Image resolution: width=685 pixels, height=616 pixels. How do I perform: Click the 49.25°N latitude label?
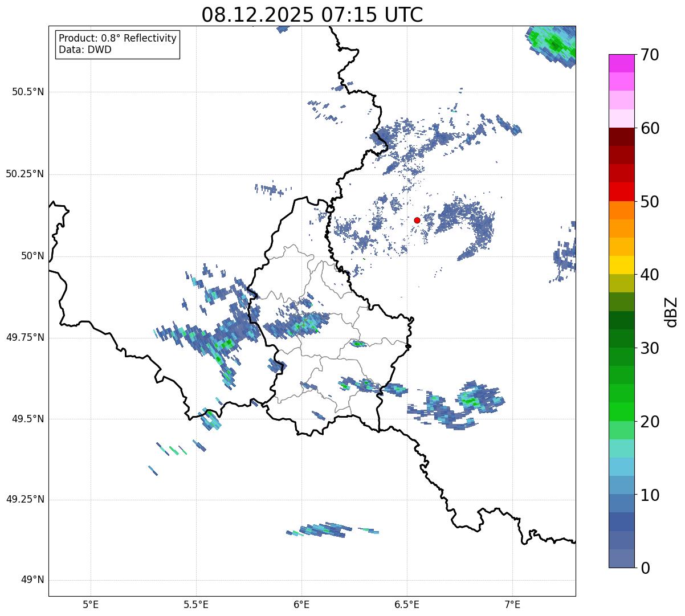(25, 500)
